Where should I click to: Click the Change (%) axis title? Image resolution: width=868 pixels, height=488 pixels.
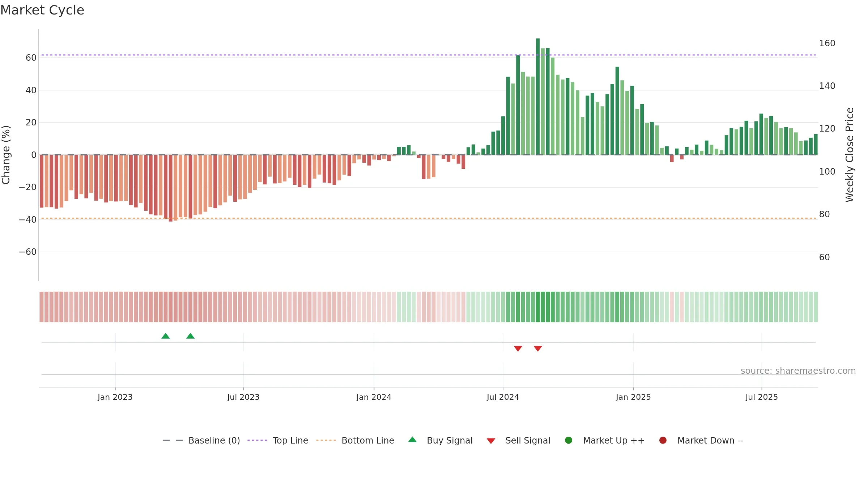(x=6, y=155)
